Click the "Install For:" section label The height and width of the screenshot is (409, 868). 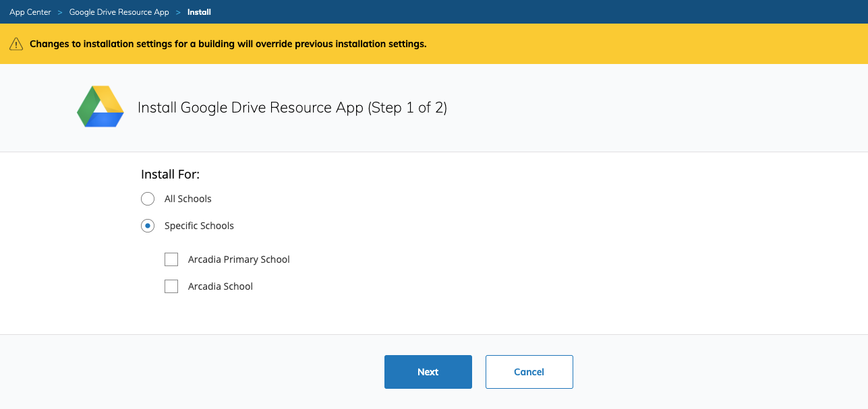170,175
